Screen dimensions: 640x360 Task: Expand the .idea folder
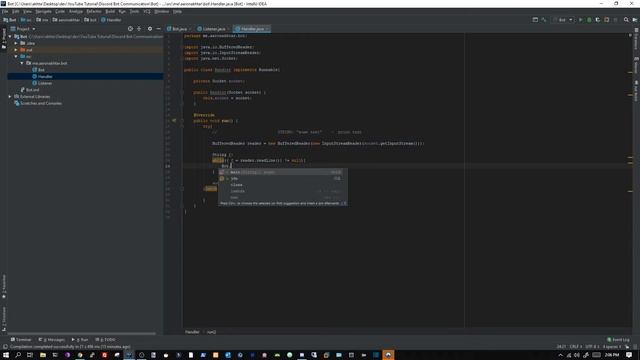[x=16, y=43]
